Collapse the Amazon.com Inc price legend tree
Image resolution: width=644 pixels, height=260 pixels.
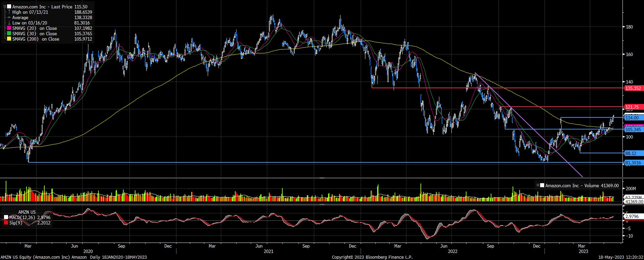(x=5, y=7)
